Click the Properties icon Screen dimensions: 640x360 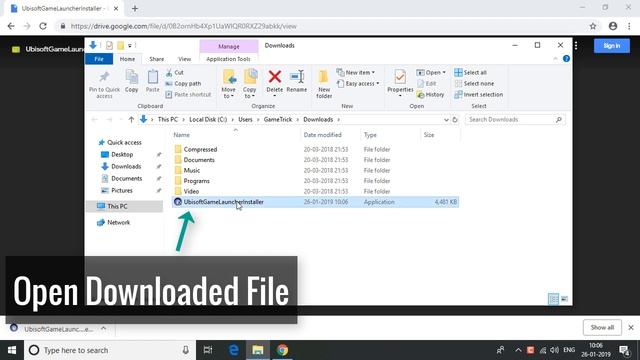point(400,76)
